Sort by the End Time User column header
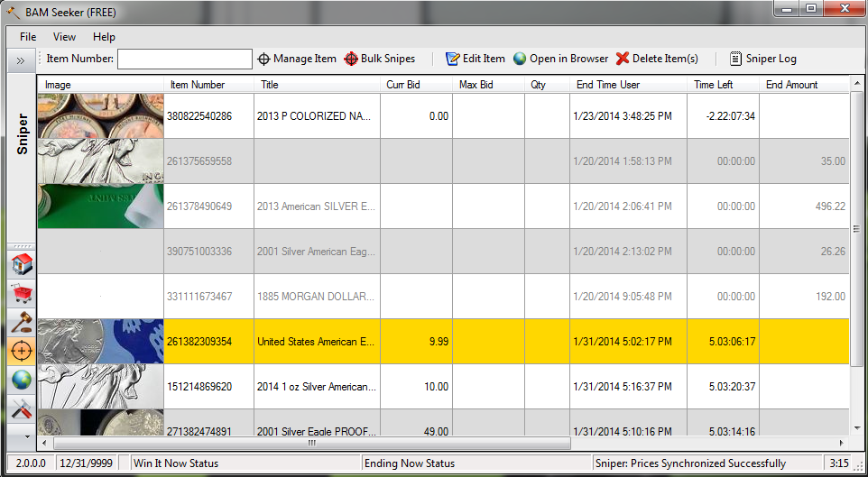868x477 pixels. (628, 85)
